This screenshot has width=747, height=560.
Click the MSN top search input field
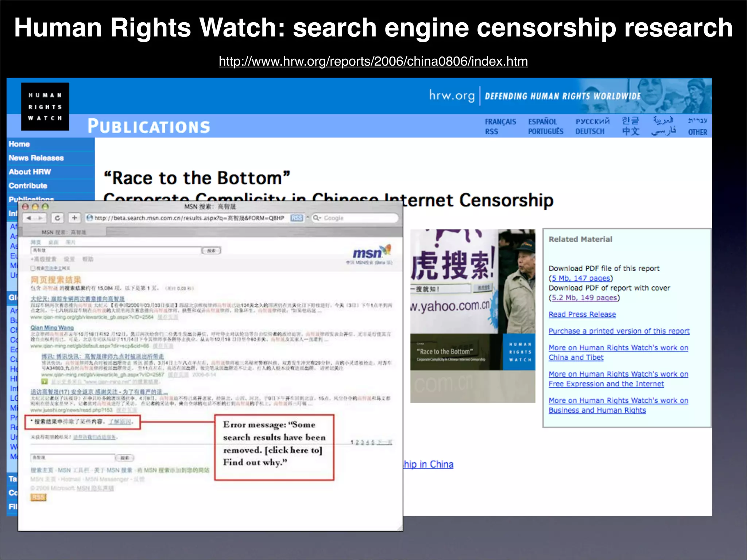[116, 250]
